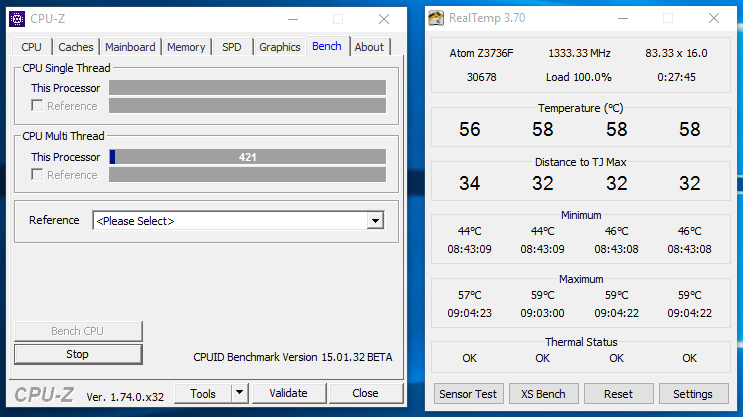The height and width of the screenshot is (417, 743).
Task: Switch to the Memory tab
Action: pos(186,47)
